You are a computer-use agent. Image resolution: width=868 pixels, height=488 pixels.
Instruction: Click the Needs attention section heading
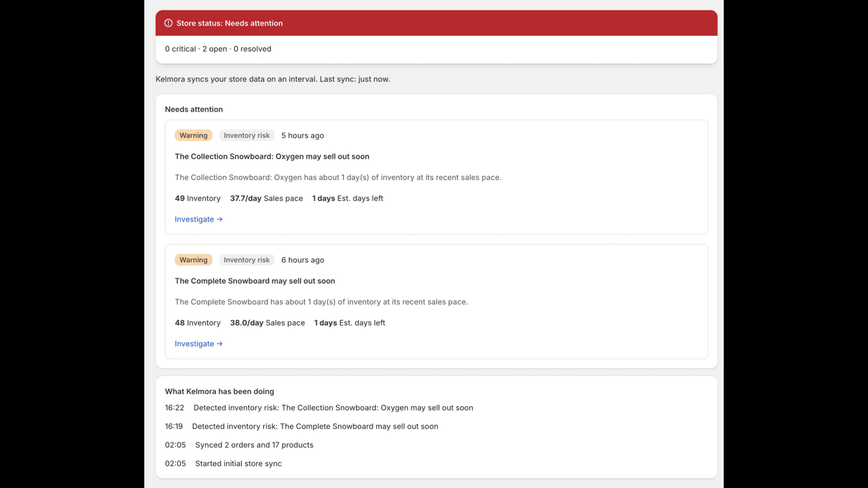point(194,110)
